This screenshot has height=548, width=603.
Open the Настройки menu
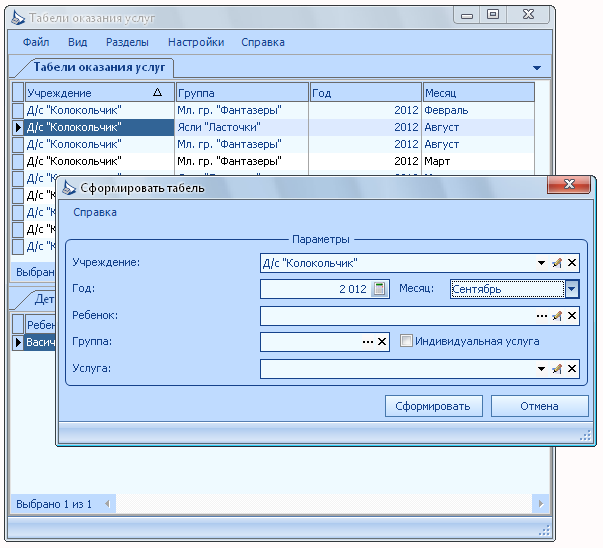point(196,42)
